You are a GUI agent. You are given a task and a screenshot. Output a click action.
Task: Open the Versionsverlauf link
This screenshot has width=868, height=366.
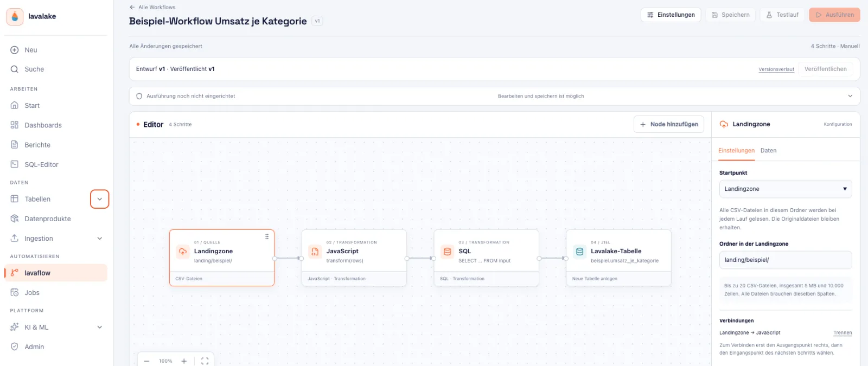pyautogui.click(x=776, y=69)
